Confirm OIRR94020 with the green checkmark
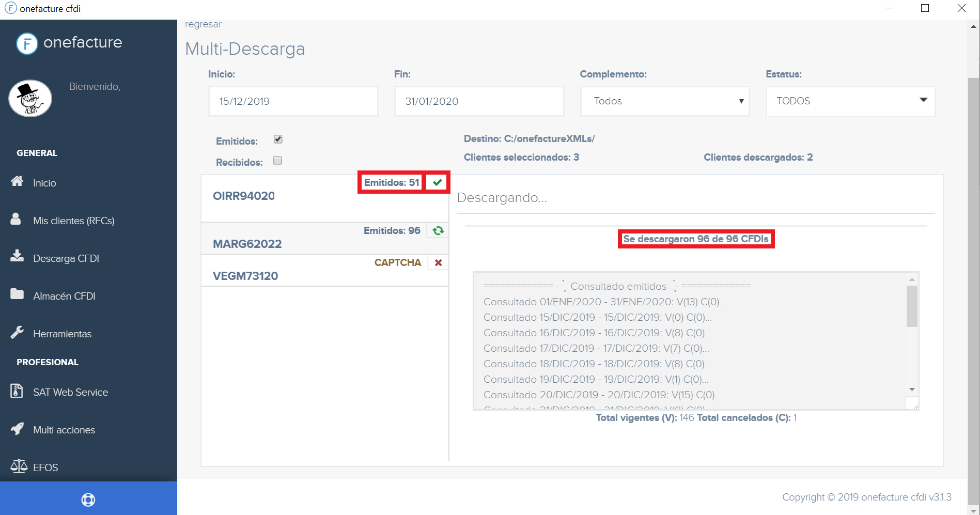The height and width of the screenshot is (515, 980). (437, 182)
